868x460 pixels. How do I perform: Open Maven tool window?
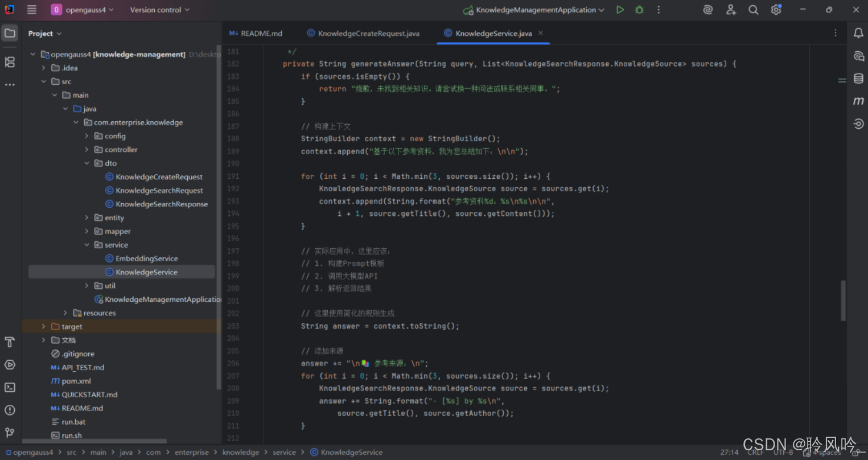(x=858, y=101)
